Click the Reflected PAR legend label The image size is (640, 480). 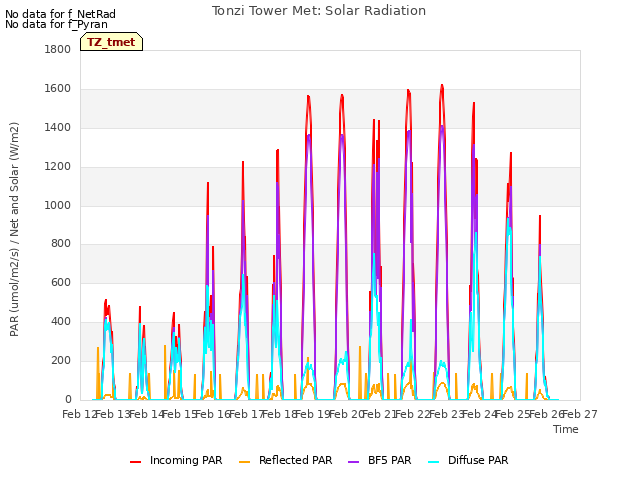click(296, 460)
